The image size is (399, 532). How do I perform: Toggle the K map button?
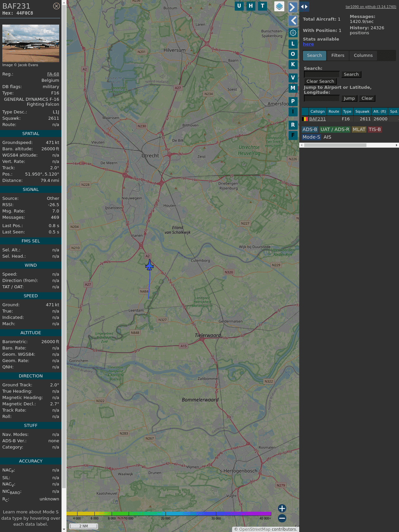click(x=293, y=64)
